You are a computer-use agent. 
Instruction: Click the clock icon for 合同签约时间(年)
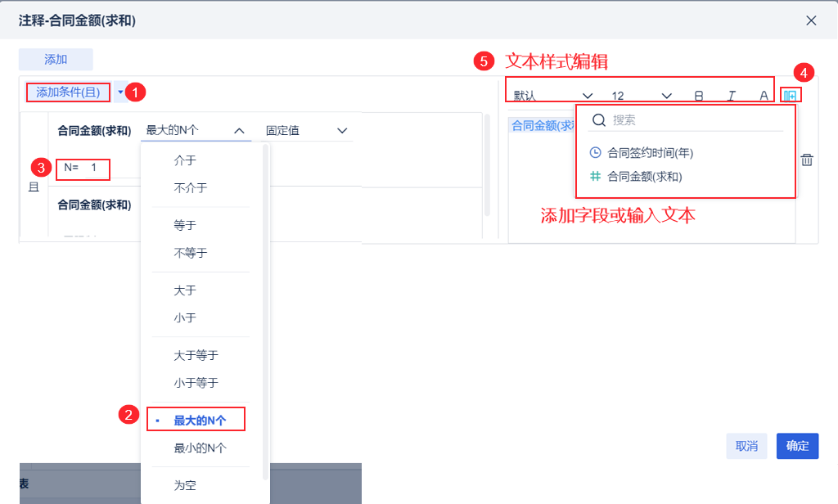pos(596,152)
